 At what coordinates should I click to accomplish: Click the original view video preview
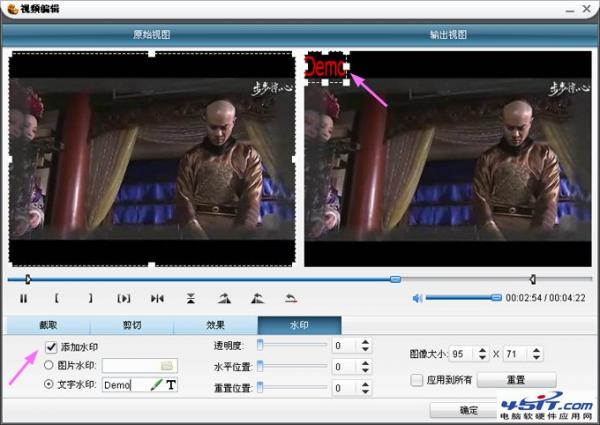coord(152,159)
